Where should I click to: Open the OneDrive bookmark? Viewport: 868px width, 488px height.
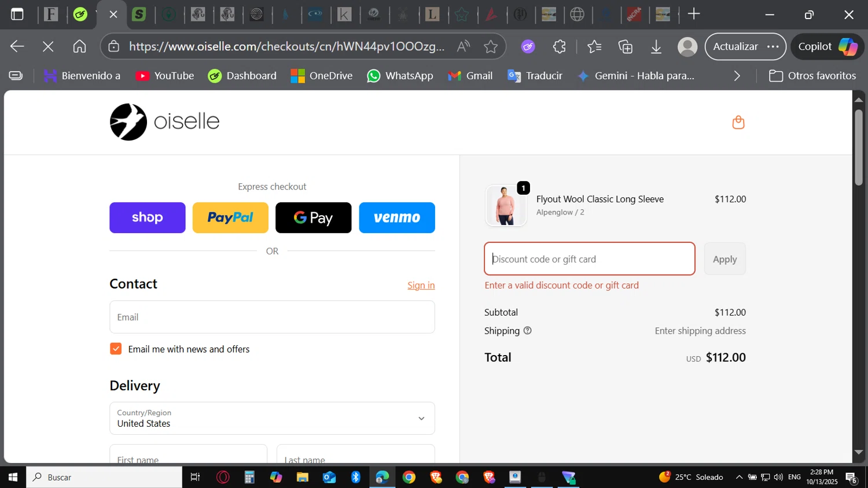pos(321,76)
